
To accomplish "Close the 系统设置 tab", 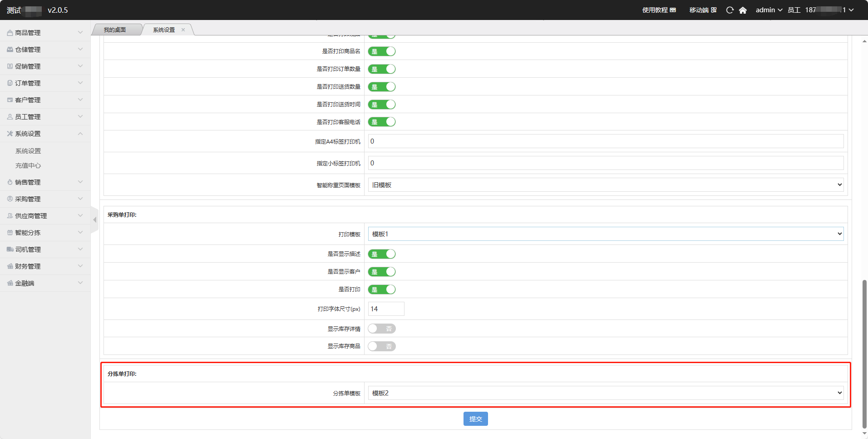I will point(183,30).
